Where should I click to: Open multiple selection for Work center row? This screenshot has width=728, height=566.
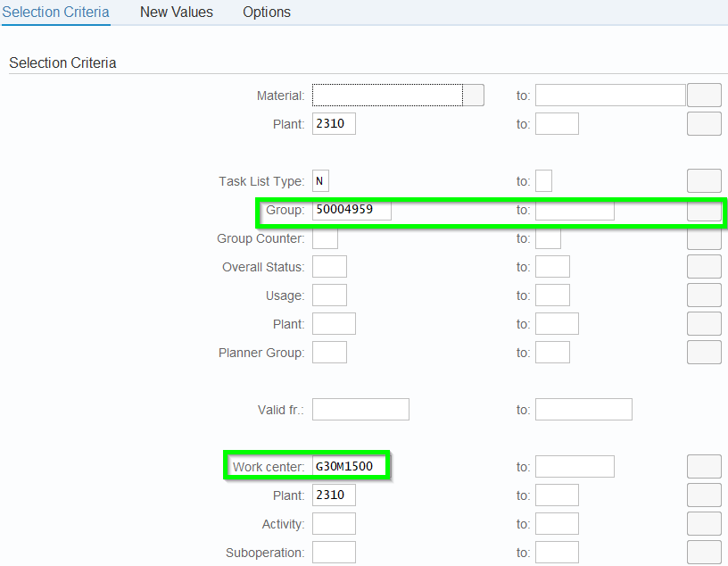click(x=704, y=467)
